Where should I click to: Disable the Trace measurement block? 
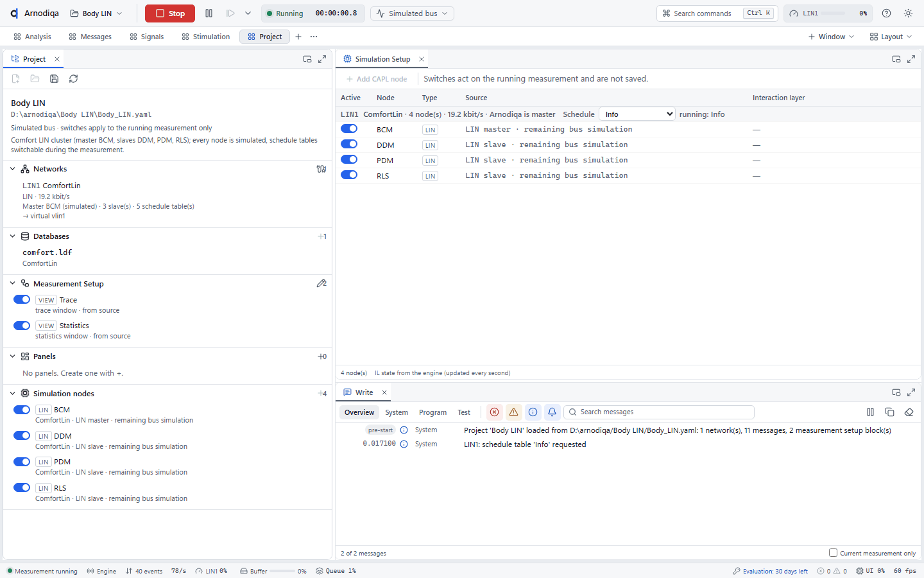(22, 299)
